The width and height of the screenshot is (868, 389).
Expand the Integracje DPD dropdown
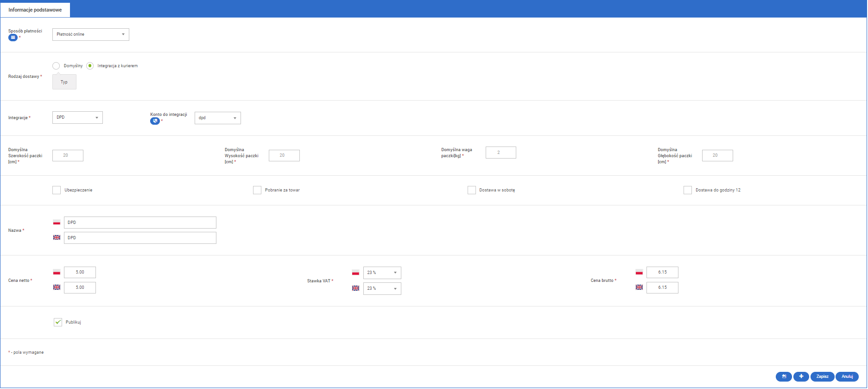[x=77, y=118]
